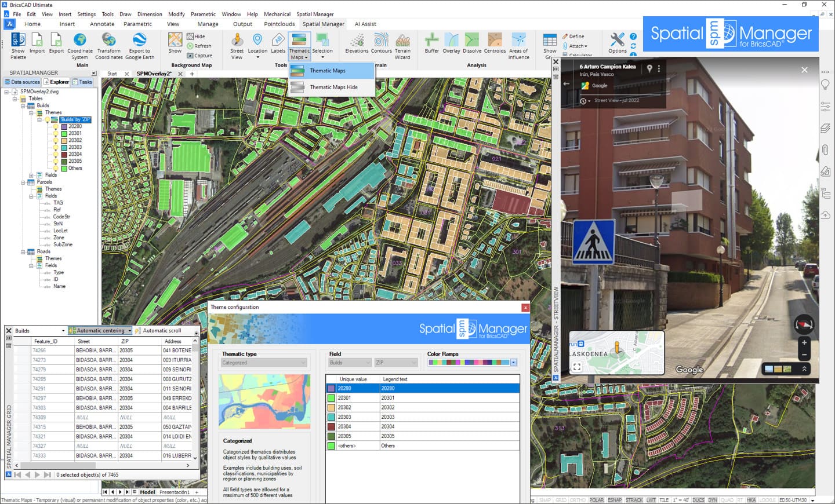Click the Elevations tool

(357, 43)
